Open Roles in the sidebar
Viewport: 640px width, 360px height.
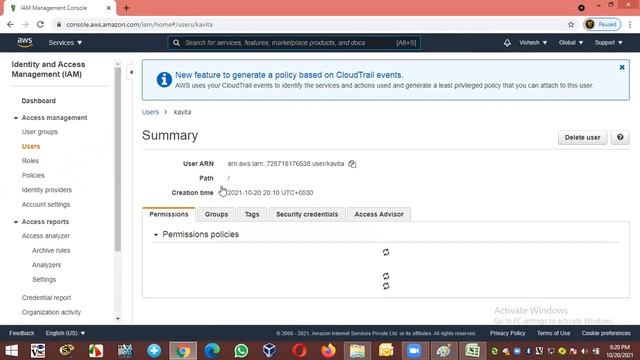point(30,161)
